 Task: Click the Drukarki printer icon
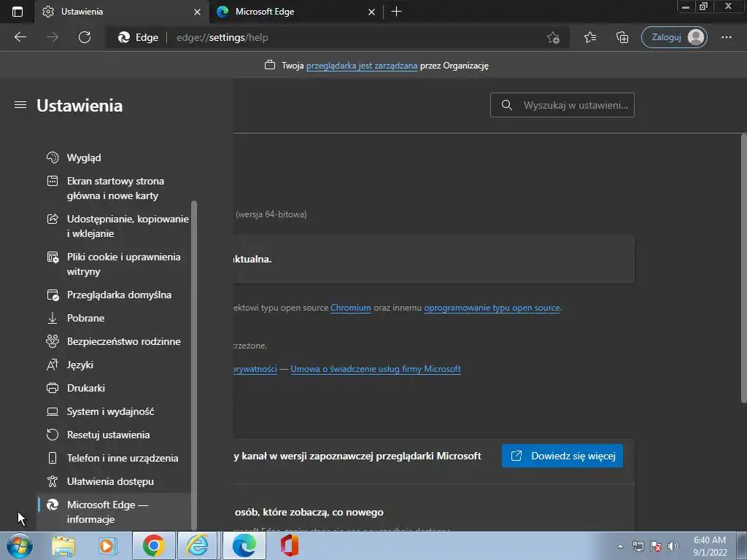coord(53,388)
